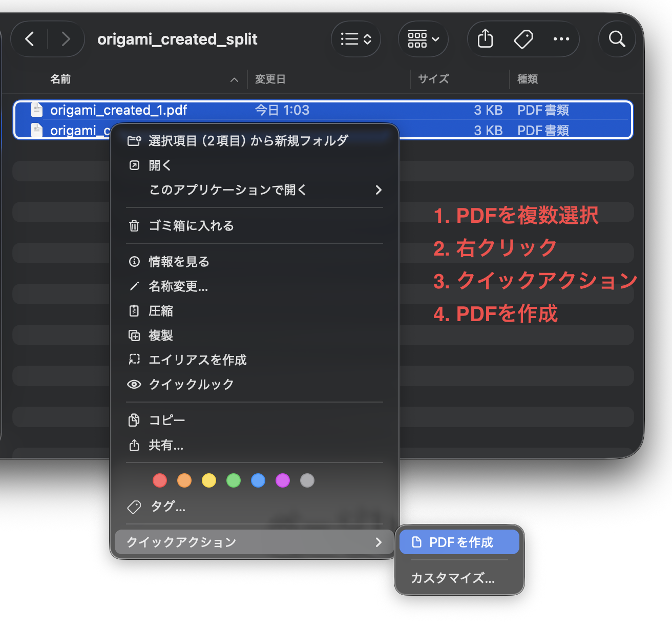Open the list view switcher control

[356, 39]
